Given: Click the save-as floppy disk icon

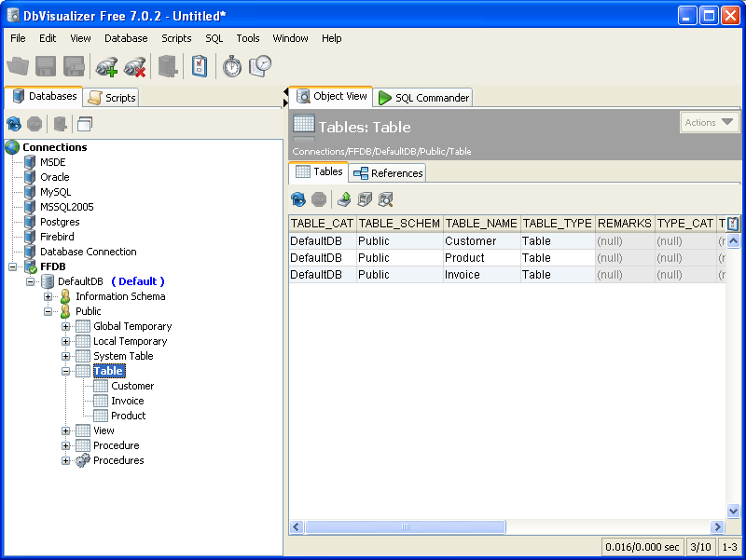Looking at the screenshot, I should 74,66.
